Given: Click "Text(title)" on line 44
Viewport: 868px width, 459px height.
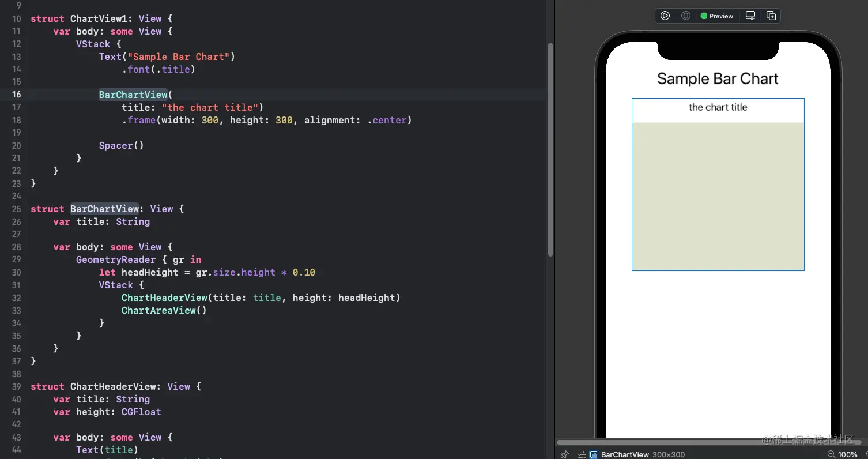Looking at the screenshot, I should pos(107,450).
